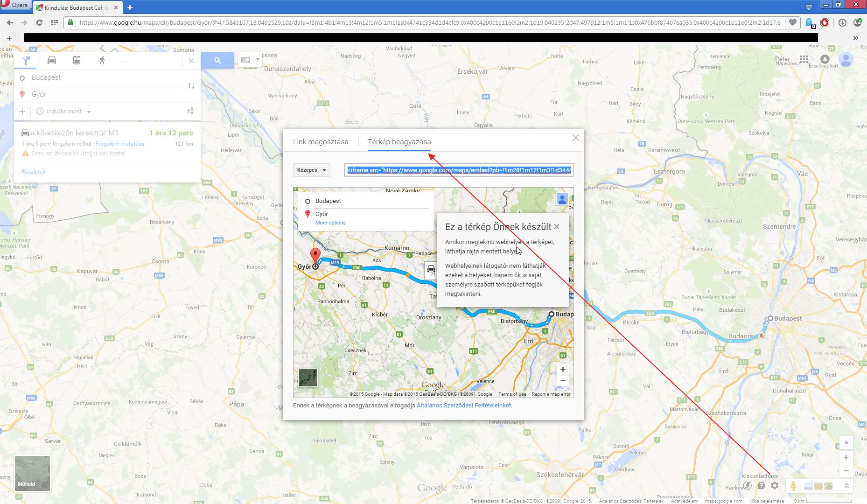
Task: Click the iframe embed code field
Action: point(459,170)
